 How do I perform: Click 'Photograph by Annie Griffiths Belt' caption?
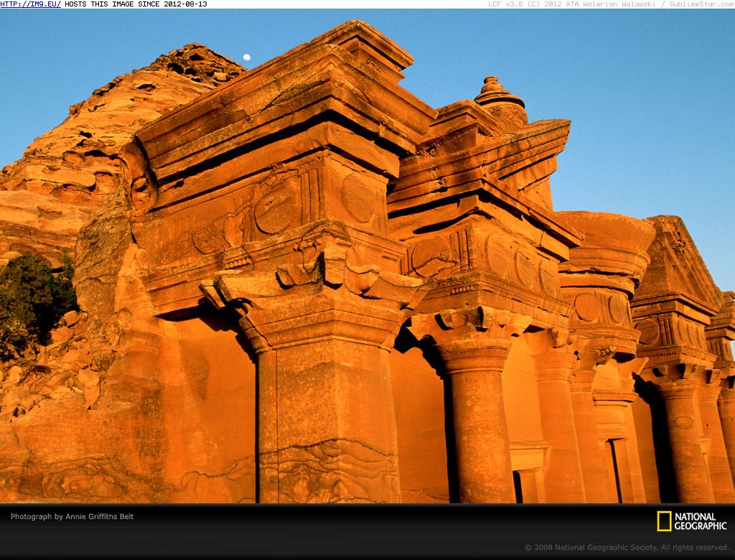point(72,516)
